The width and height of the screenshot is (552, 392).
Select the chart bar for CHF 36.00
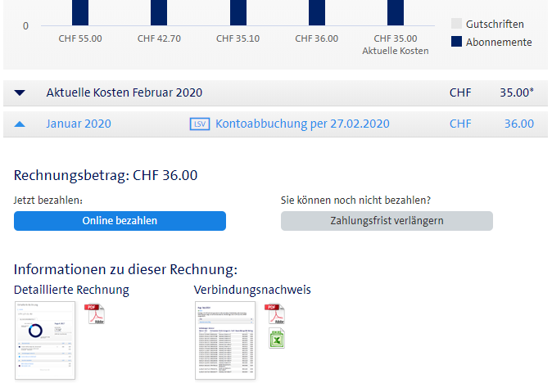[x=317, y=12]
